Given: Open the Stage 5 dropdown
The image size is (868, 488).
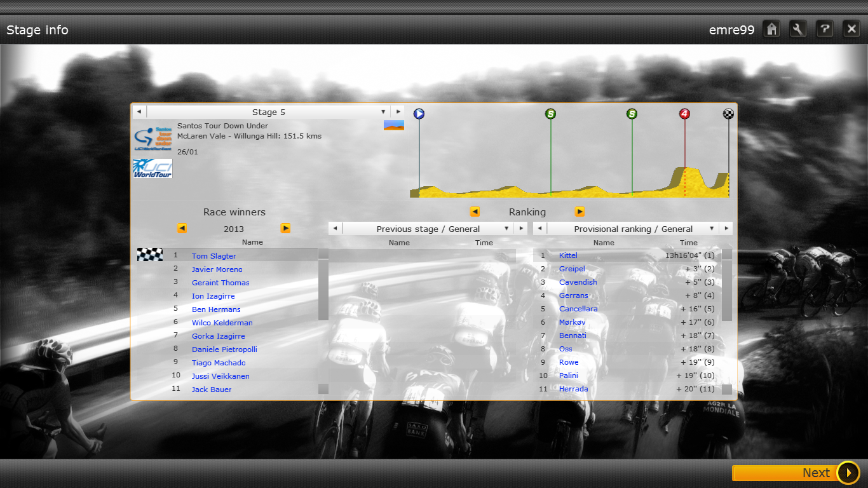Looking at the screenshot, I should pyautogui.click(x=383, y=112).
